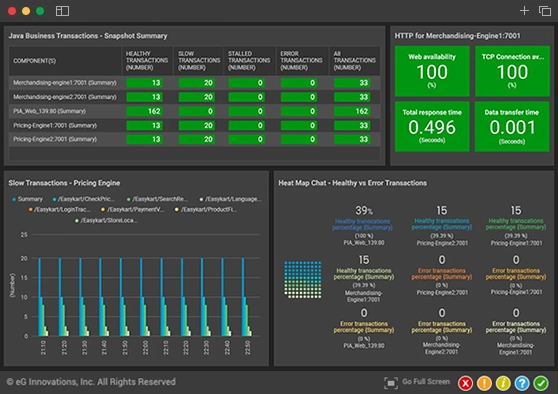Viewport: 558px width, 394px height.
Task: Click the plus icon to add a tab
Action: (x=524, y=11)
